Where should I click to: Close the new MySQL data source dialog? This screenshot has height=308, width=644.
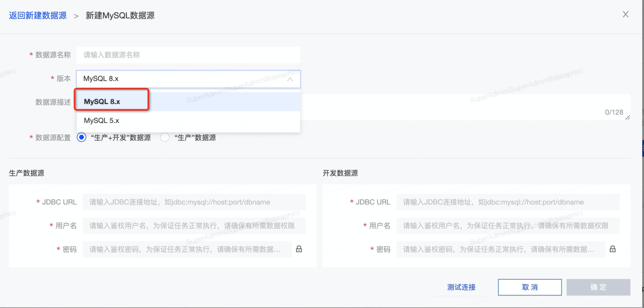click(x=626, y=15)
